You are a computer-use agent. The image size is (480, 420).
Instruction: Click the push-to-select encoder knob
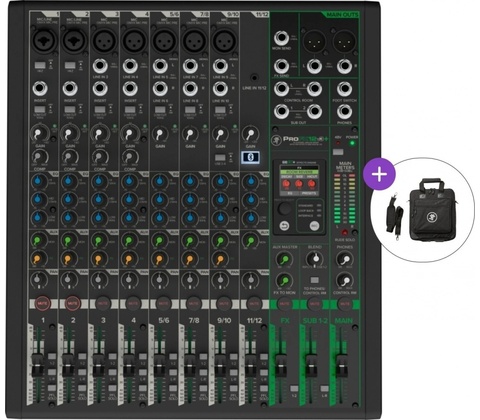pyautogui.click(x=284, y=209)
